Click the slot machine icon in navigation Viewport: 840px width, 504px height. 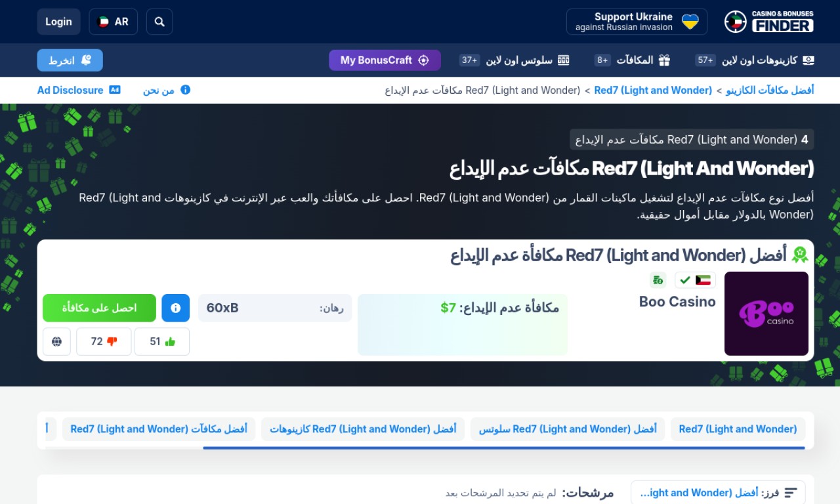coord(564,60)
